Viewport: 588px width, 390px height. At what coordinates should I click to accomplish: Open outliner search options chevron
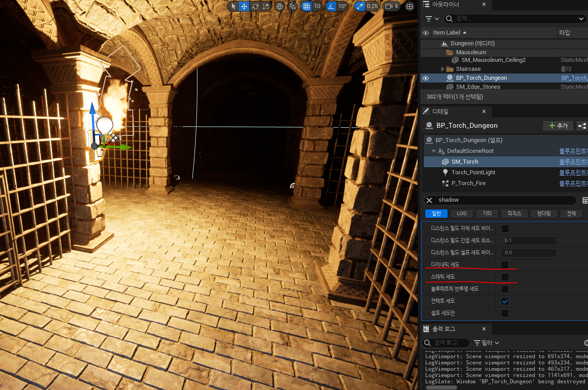[581, 19]
